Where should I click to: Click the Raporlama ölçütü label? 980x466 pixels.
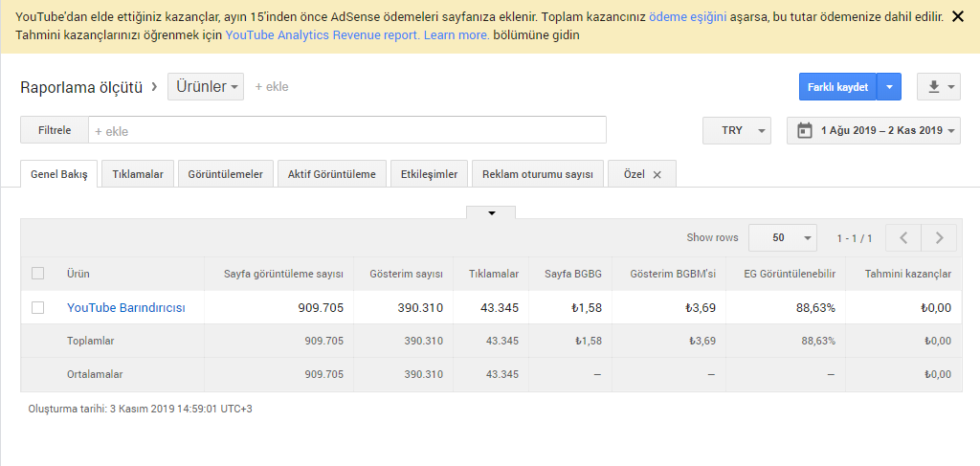(x=82, y=87)
